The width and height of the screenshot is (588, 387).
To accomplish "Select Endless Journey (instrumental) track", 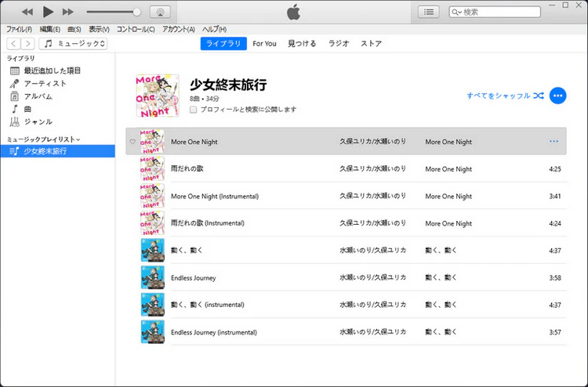I will click(x=214, y=332).
